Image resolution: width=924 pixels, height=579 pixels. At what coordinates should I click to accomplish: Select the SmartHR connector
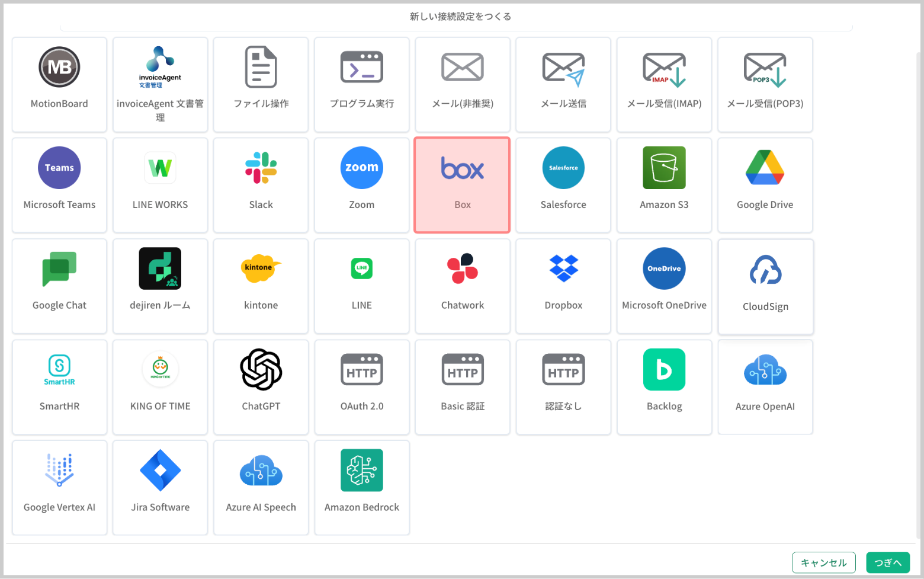[59, 387]
